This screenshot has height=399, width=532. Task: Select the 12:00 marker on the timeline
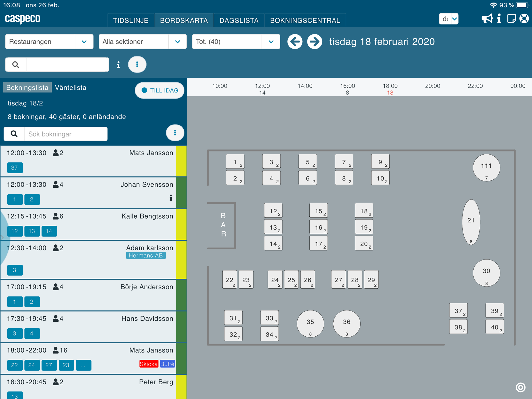coord(262,86)
